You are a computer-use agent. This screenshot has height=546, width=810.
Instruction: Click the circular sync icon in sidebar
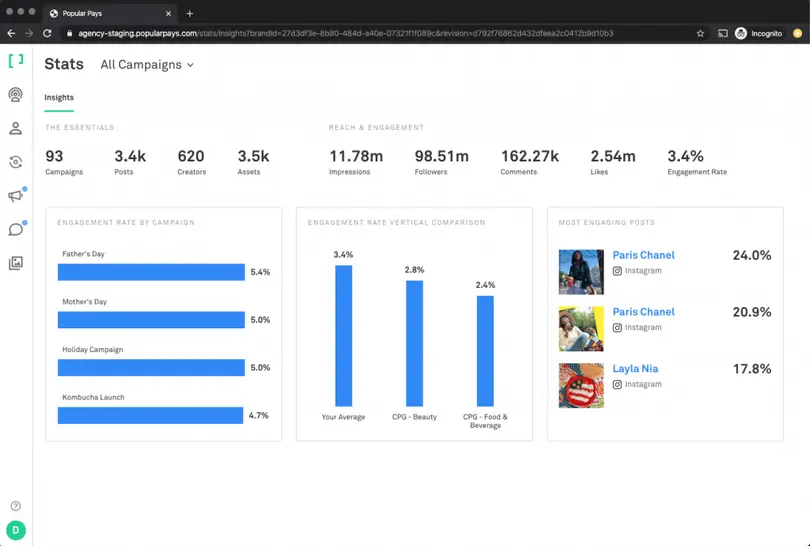coord(15,162)
